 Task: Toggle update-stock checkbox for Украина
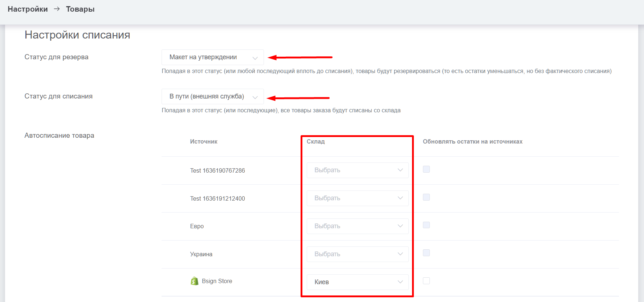[x=427, y=253]
